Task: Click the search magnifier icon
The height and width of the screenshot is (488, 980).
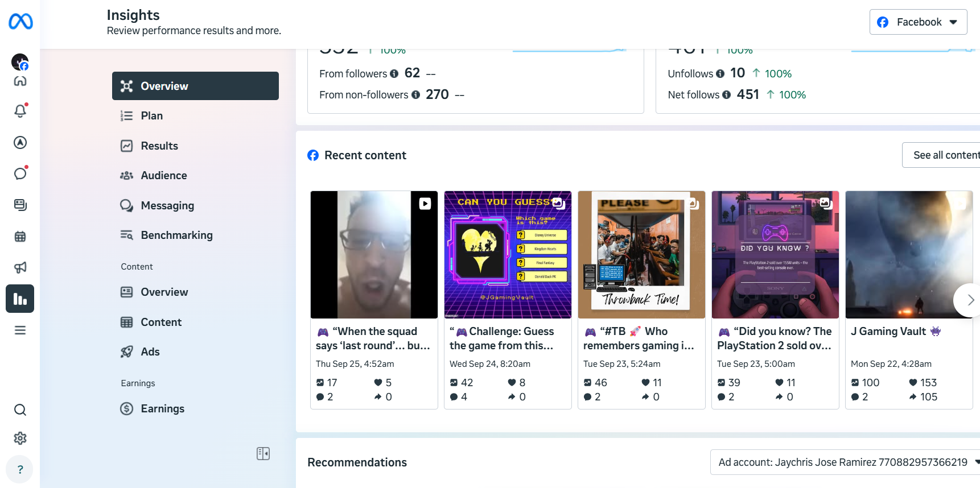Action: (20, 410)
